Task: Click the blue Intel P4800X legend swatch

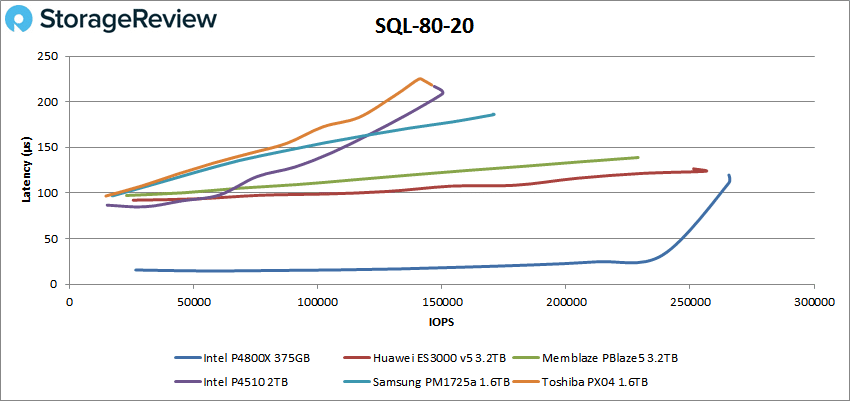Action: [188, 358]
